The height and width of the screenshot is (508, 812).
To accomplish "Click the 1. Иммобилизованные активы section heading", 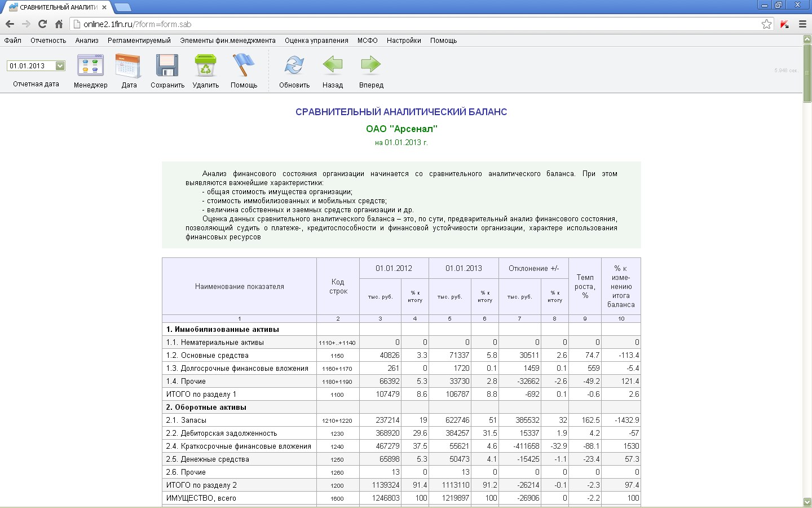I will [223, 330].
